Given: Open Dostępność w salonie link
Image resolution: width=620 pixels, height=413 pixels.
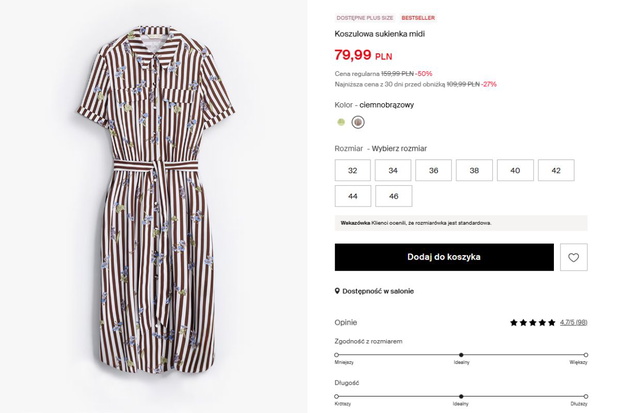Looking at the screenshot, I should pyautogui.click(x=378, y=291).
